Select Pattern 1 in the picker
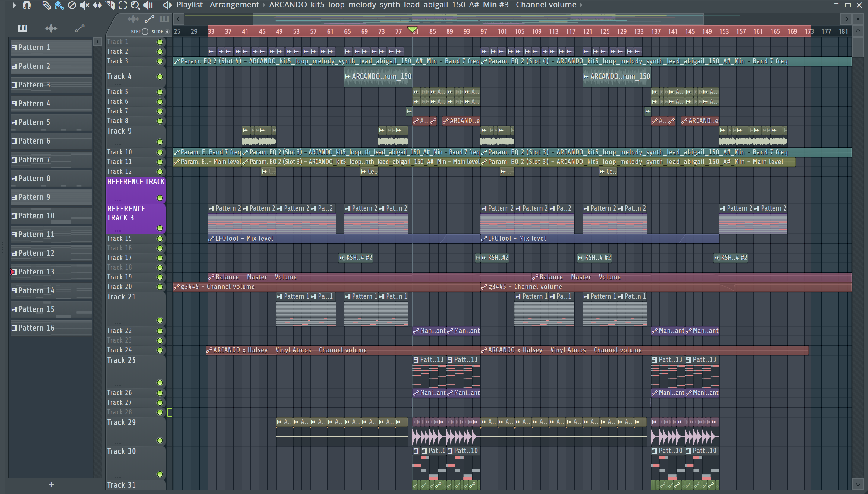The image size is (868, 494). (51, 48)
